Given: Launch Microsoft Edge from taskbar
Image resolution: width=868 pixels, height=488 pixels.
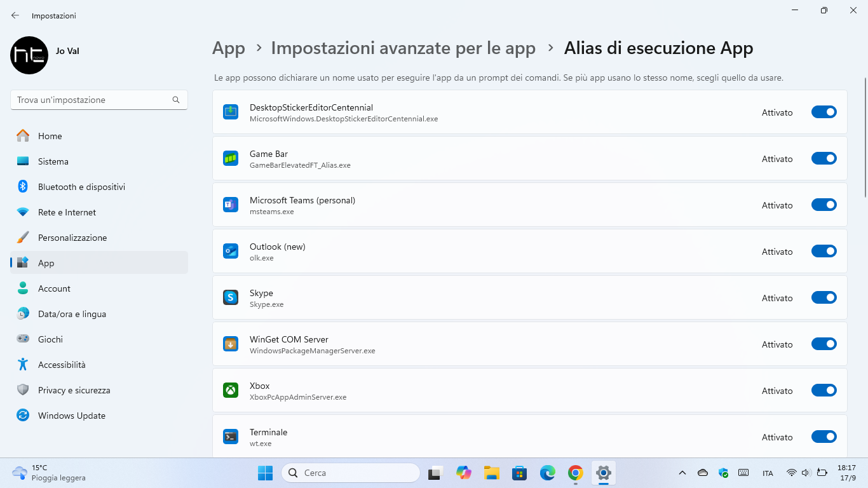Looking at the screenshot, I should tap(547, 473).
